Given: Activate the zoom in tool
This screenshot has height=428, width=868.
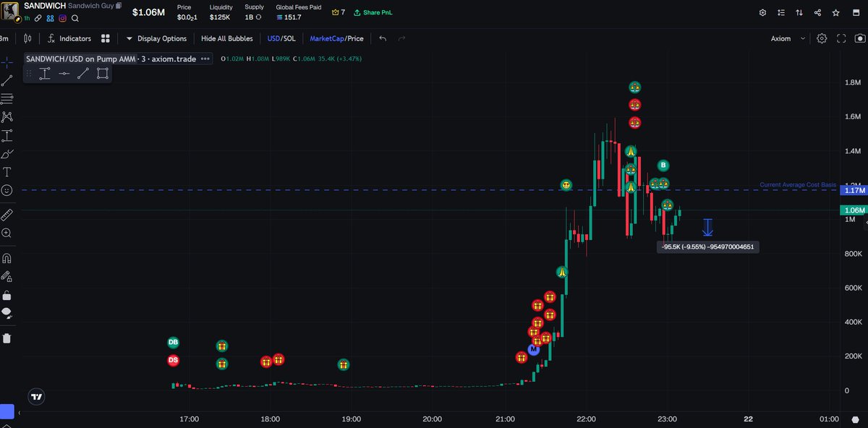Looking at the screenshot, I should click(7, 233).
